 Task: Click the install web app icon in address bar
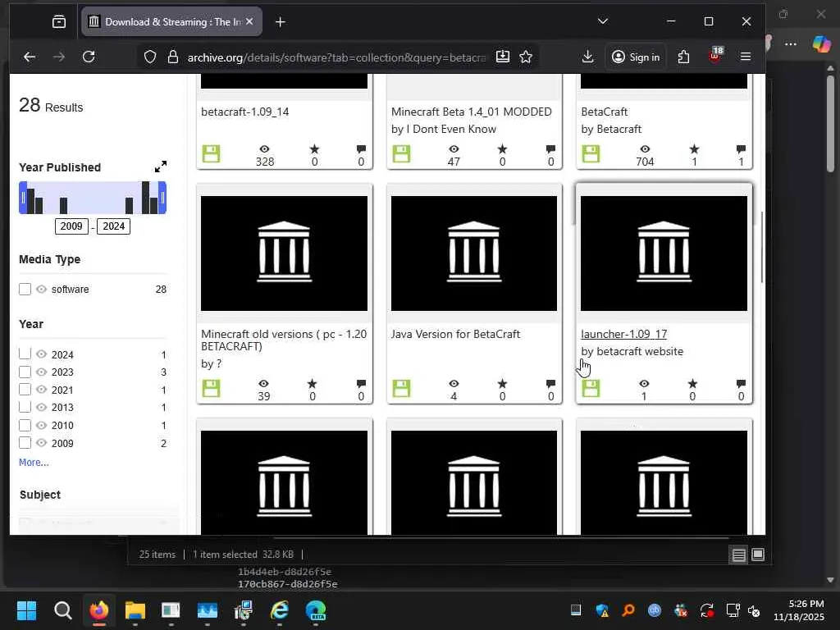point(503,57)
